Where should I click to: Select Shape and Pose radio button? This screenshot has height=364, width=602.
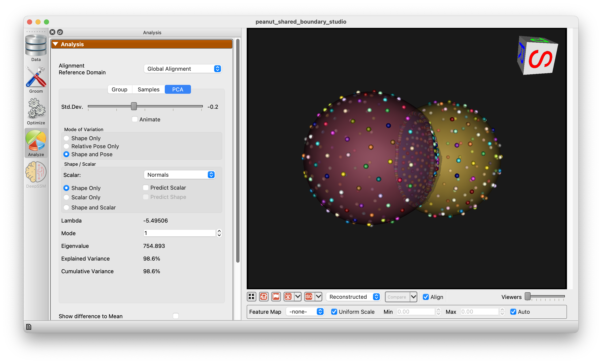tap(66, 154)
